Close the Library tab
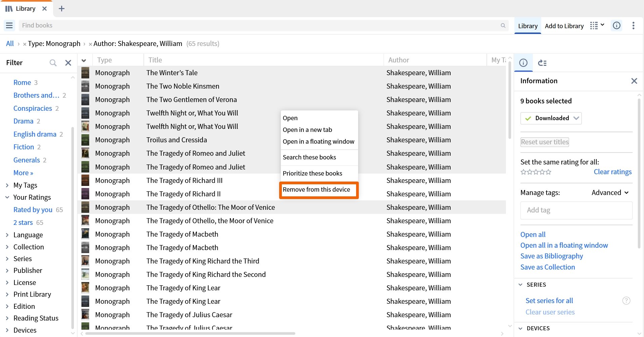This screenshot has width=644, height=337. click(44, 9)
